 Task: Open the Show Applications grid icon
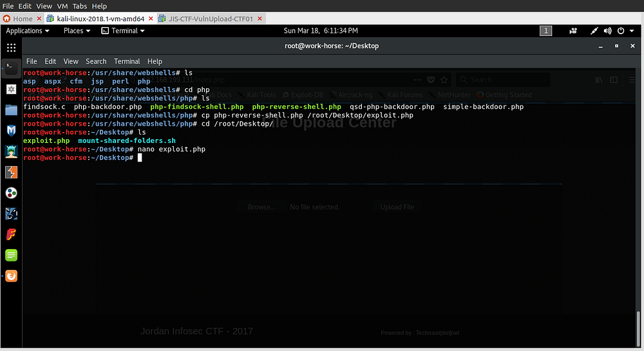[x=11, y=48]
